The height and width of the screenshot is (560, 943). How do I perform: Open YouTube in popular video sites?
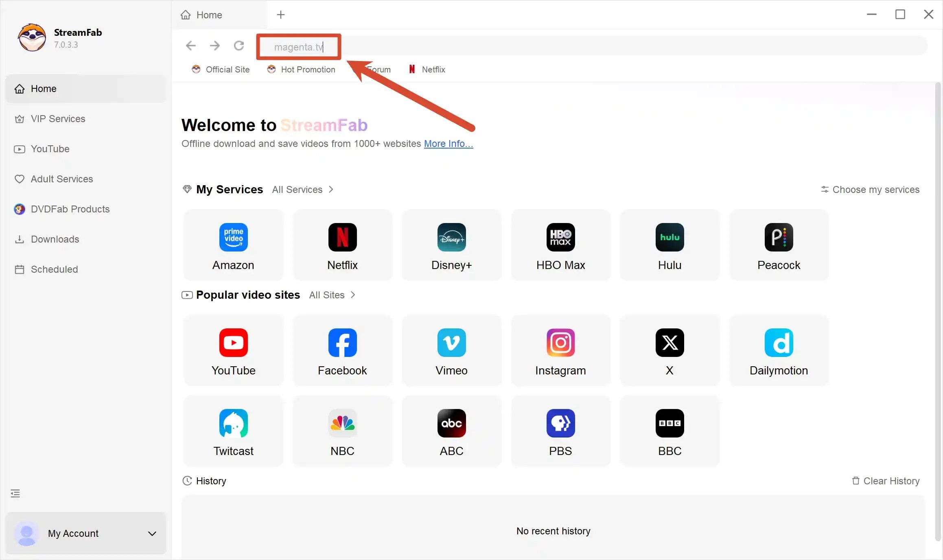pos(233,350)
